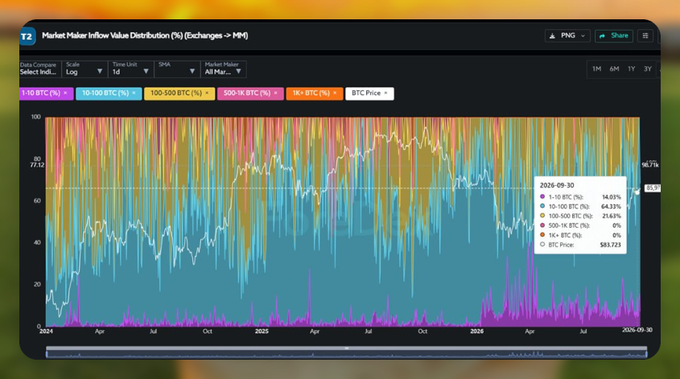Click the BTC Price $83,723 tooltip row
Viewport: 680px width, 379px height.
580,245
